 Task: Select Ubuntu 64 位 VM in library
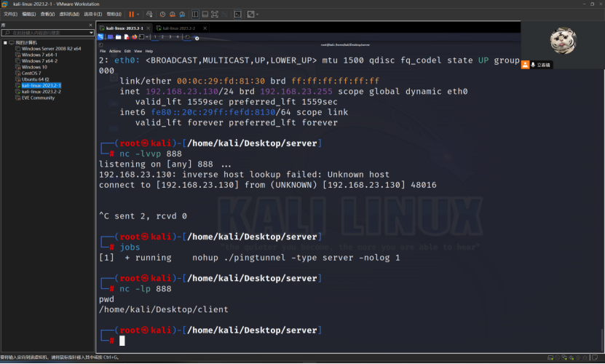36,79
